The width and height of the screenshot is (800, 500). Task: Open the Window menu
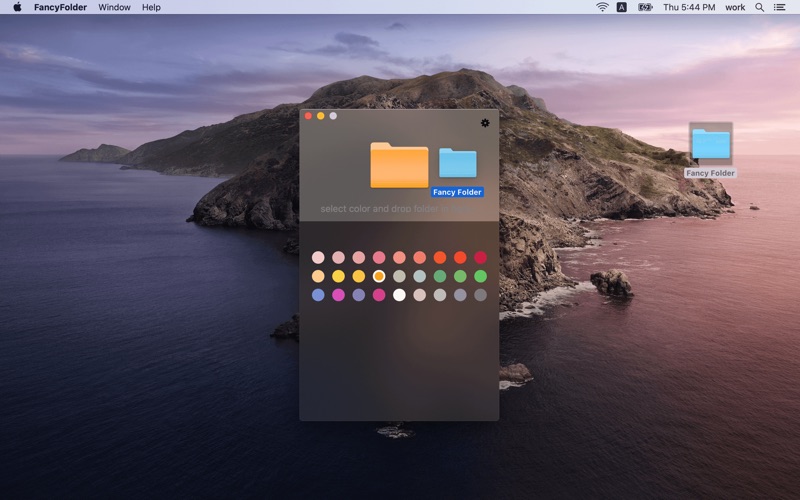(x=114, y=7)
